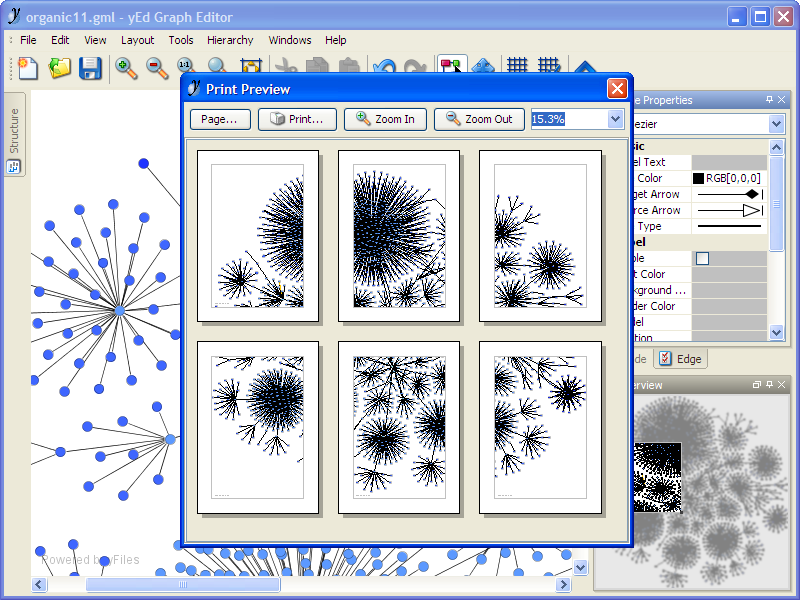Expand the Bezier edge type dropdown
Image resolution: width=800 pixels, height=600 pixels.
pos(776,124)
